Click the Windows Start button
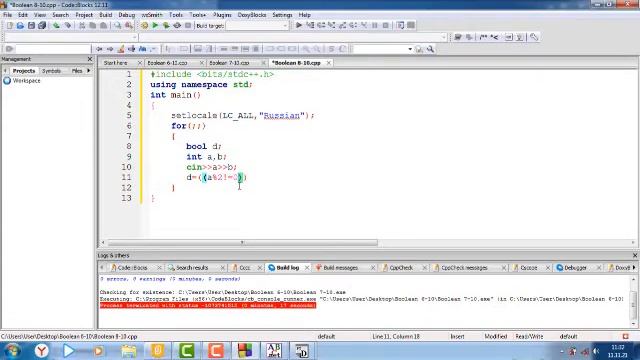Viewport: 640px width, 360px height. pos(12,351)
